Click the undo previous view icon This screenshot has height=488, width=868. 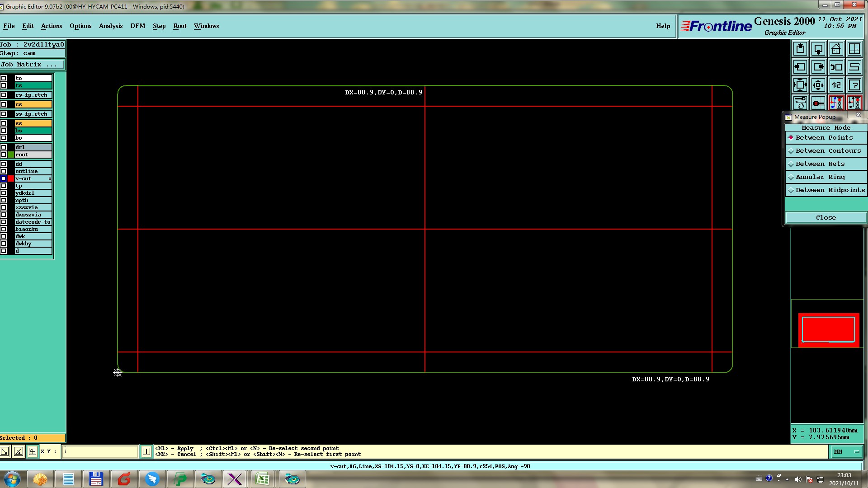[836, 67]
